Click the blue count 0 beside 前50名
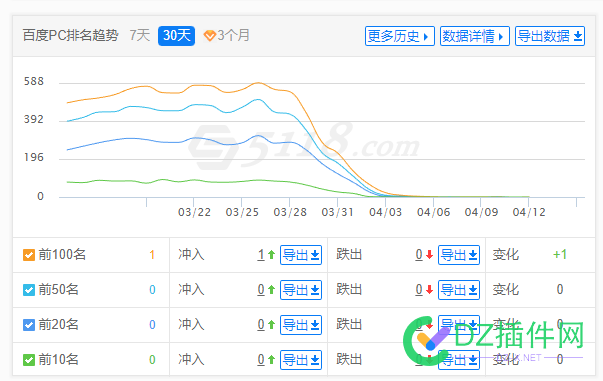 (x=152, y=290)
